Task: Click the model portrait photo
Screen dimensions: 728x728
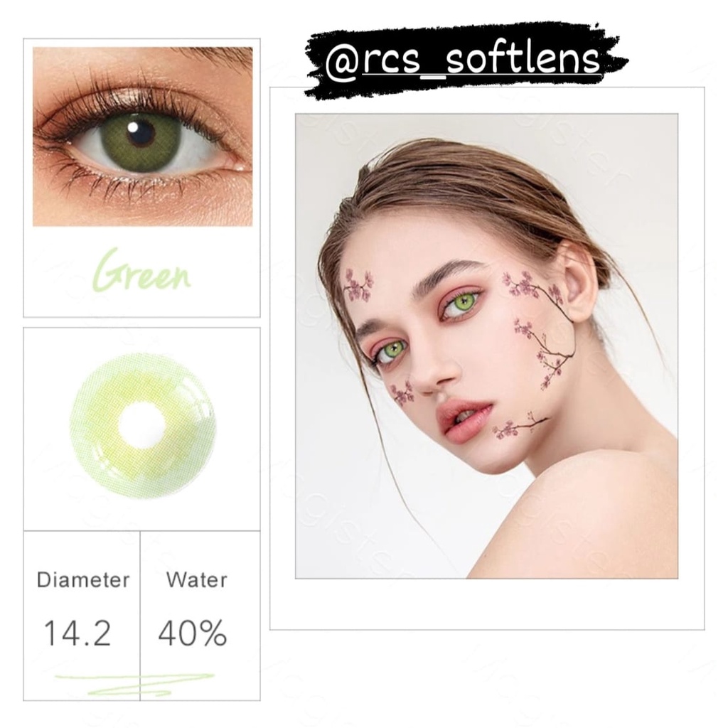Action: [x=486, y=346]
